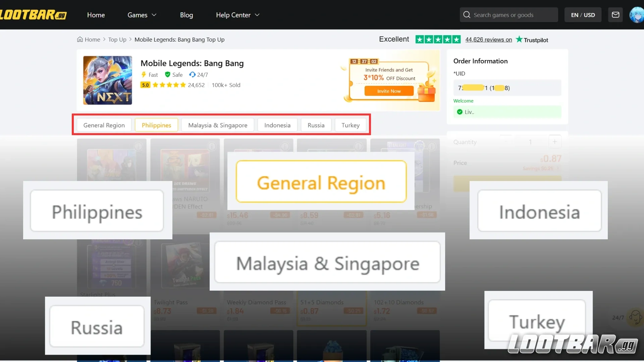
Task: Click the Trustpilot five-star rating
Action: pyautogui.click(x=438, y=39)
